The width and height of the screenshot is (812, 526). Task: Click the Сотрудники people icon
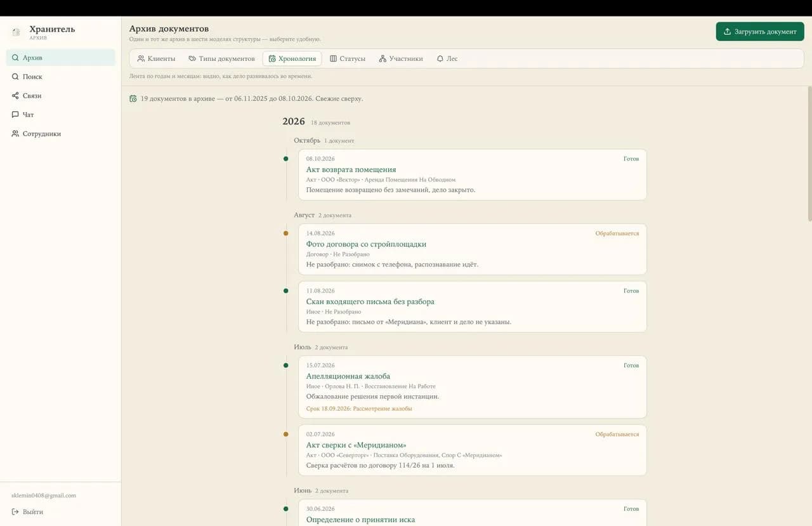click(x=15, y=134)
